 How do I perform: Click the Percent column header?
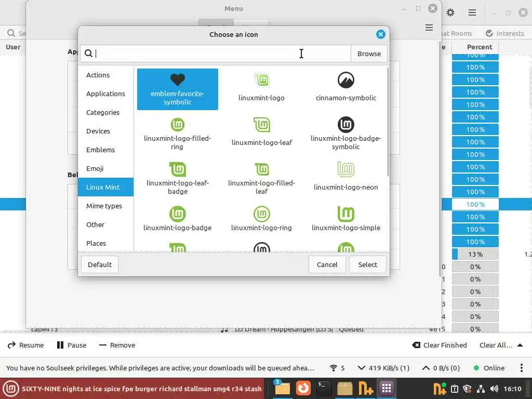(479, 47)
